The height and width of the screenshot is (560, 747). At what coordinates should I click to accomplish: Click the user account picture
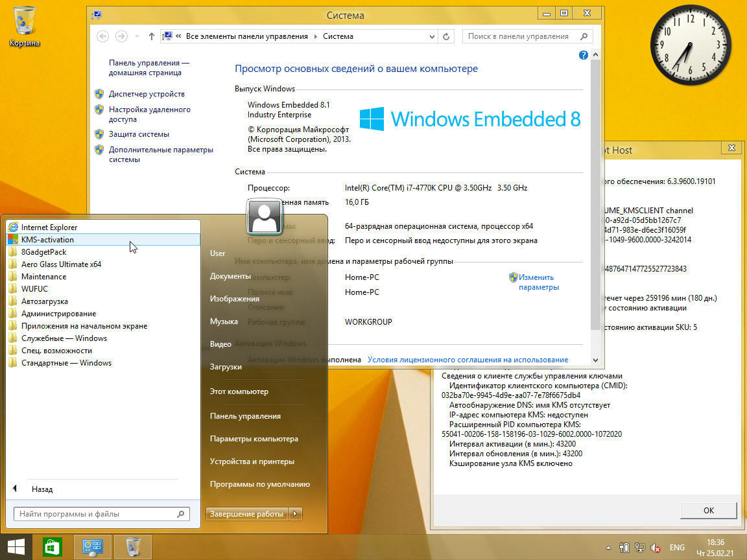pos(264,216)
